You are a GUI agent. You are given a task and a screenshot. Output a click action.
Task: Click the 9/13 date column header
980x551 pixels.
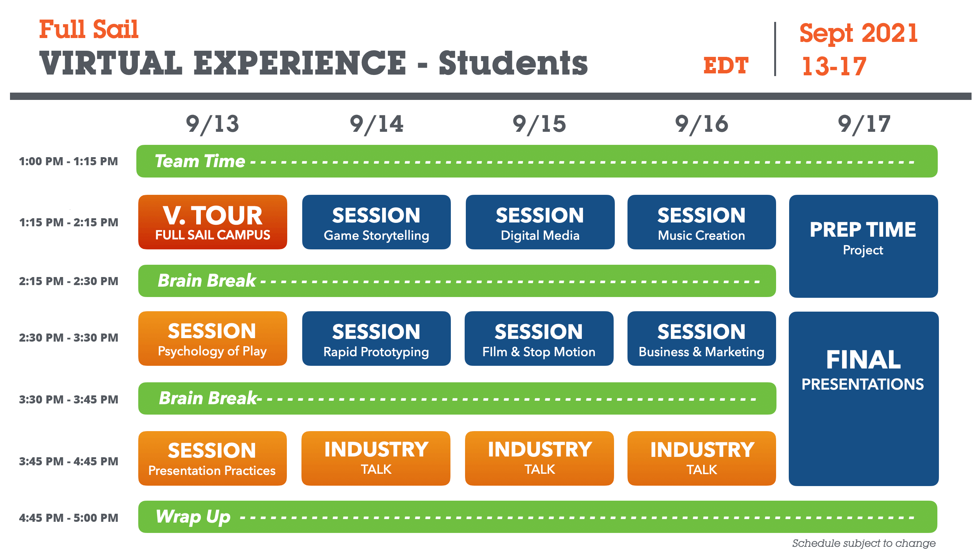click(212, 124)
